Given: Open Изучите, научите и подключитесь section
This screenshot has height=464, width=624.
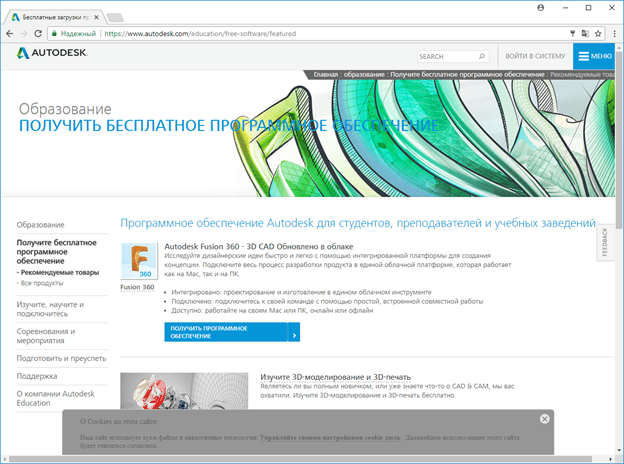Looking at the screenshot, I should [x=50, y=309].
